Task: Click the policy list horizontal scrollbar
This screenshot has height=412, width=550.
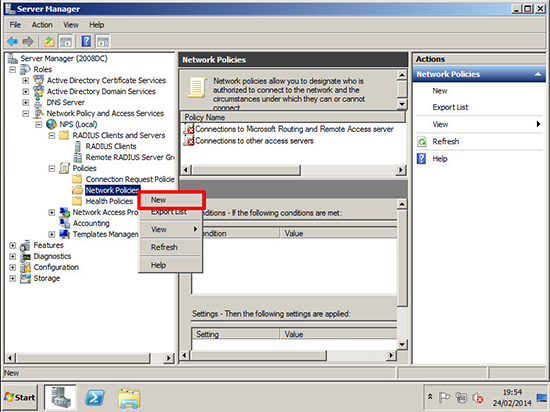Action: pos(293,170)
